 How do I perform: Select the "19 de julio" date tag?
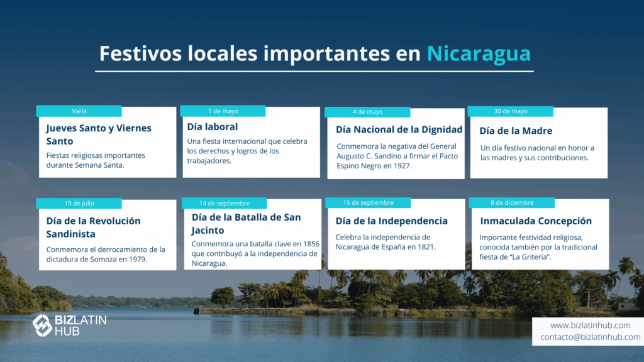point(79,203)
